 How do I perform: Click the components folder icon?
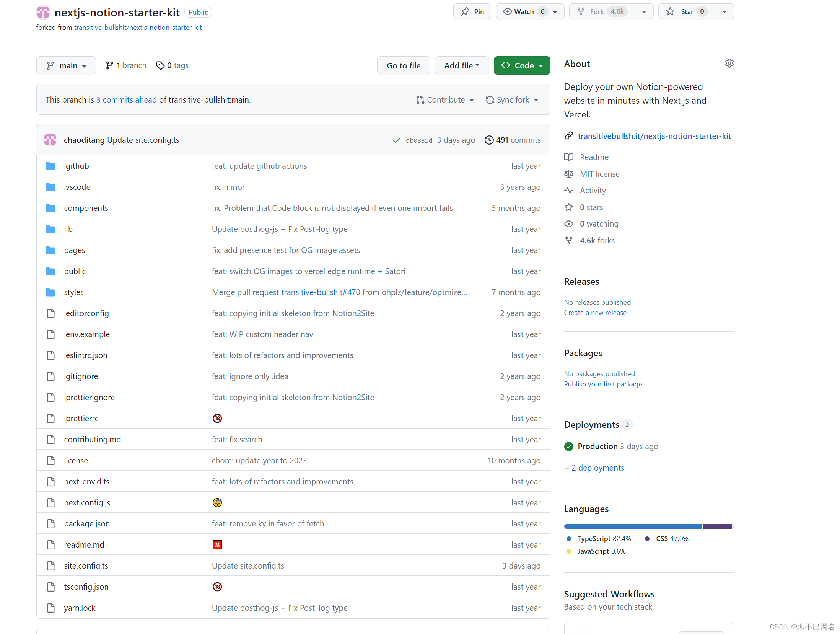50,208
